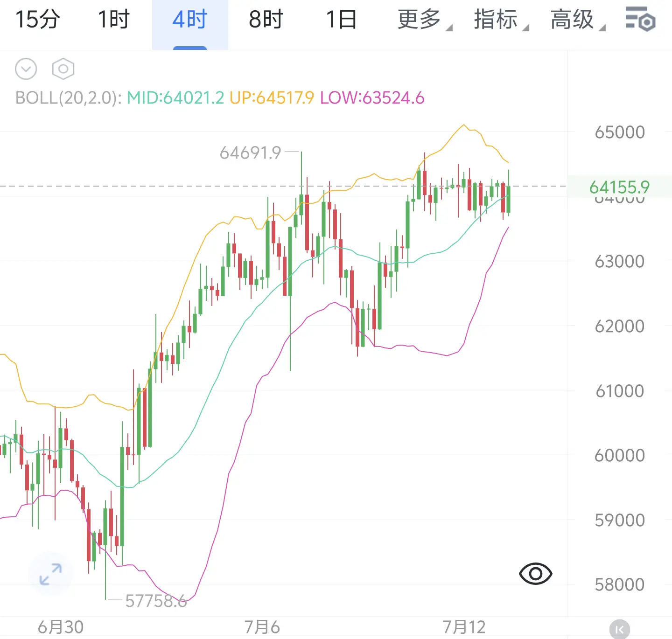
Task: Click the 57758.6 low price marker
Action: pyautogui.click(x=156, y=601)
